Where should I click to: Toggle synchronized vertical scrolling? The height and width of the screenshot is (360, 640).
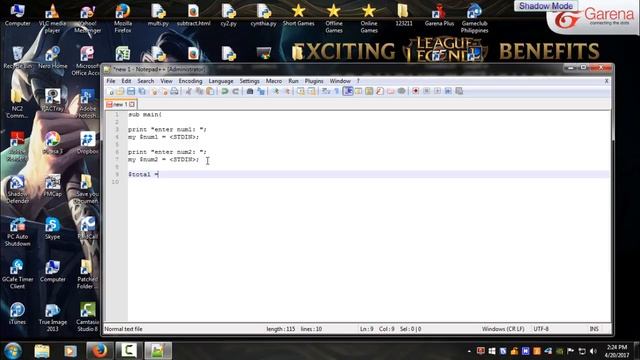[x=301, y=91]
